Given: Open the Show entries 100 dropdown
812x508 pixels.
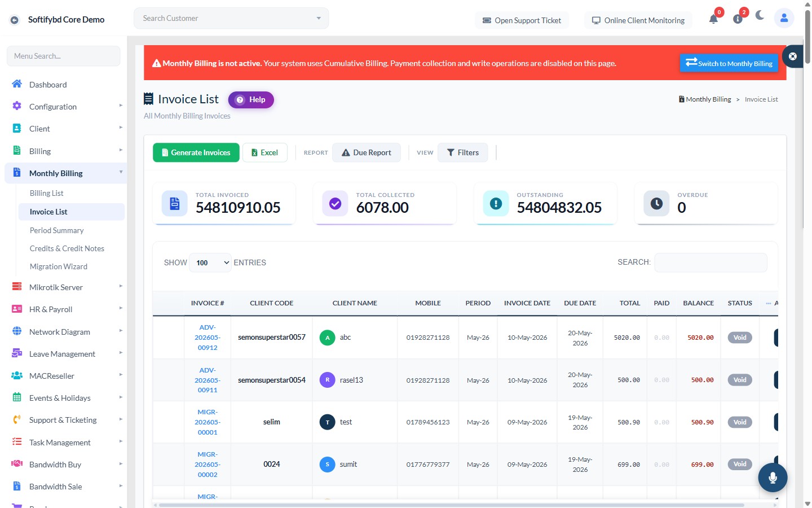Looking at the screenshot, I should (210, 262).
